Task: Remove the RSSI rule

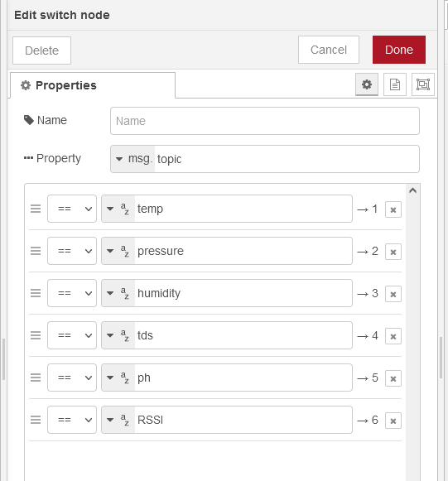Action: click(x=393, y=421)
